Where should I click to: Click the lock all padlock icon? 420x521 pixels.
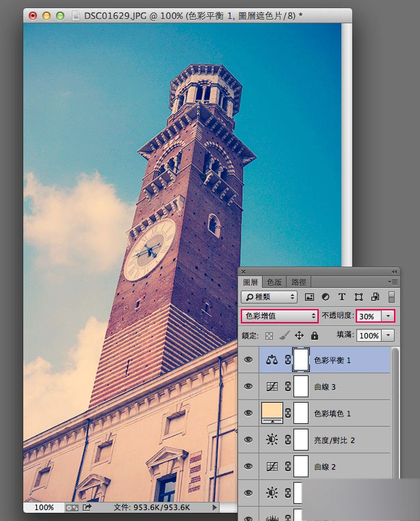click(314, 336)
